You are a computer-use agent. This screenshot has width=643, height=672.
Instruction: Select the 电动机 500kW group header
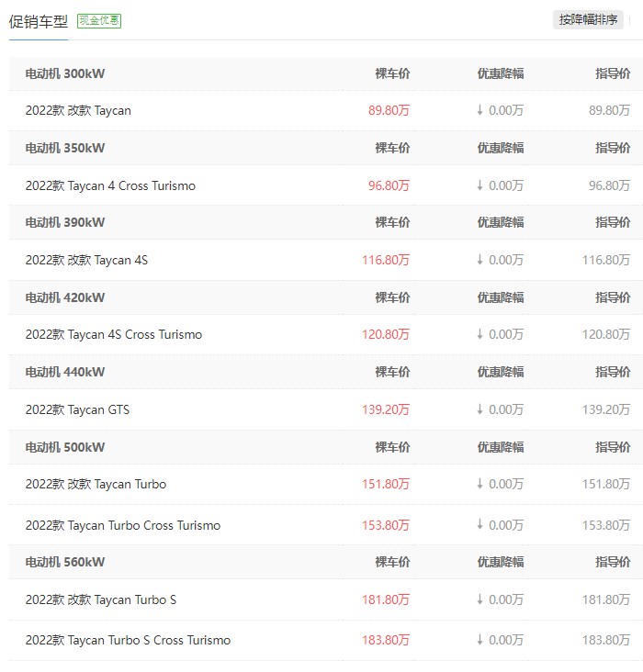65,447
